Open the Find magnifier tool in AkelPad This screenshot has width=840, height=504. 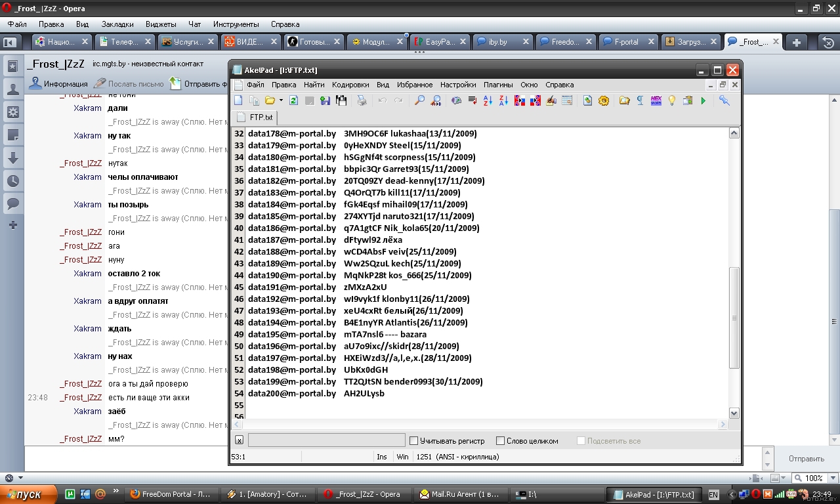[x=419, y=100]
